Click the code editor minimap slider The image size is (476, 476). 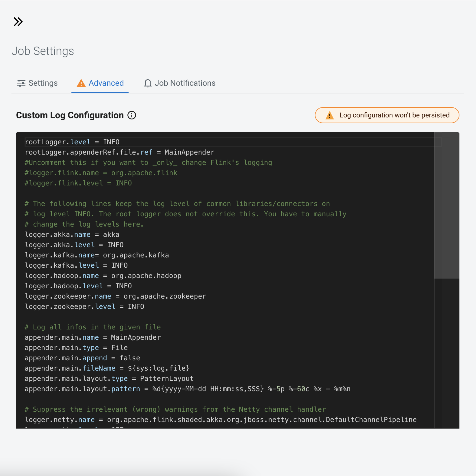pyautogui.click(x=447, y=205)
